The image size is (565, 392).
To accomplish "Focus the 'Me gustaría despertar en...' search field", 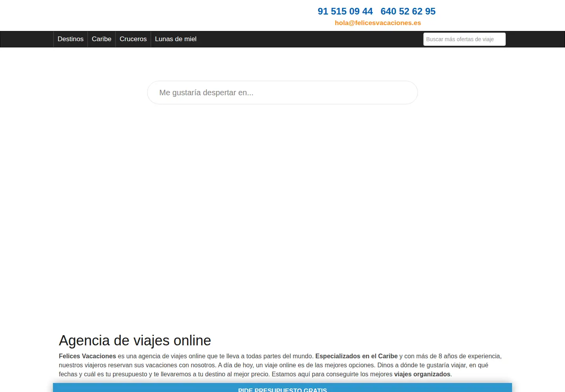I will click(x=282, y=93).
